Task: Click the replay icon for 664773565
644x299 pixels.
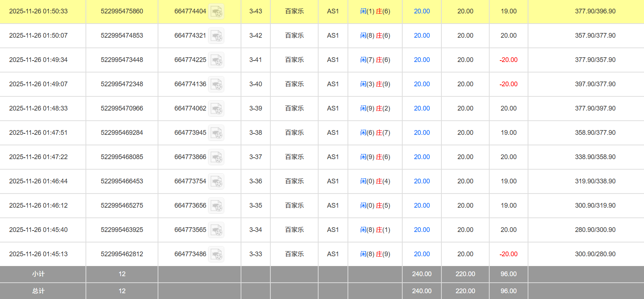Action: coord(216,230)
